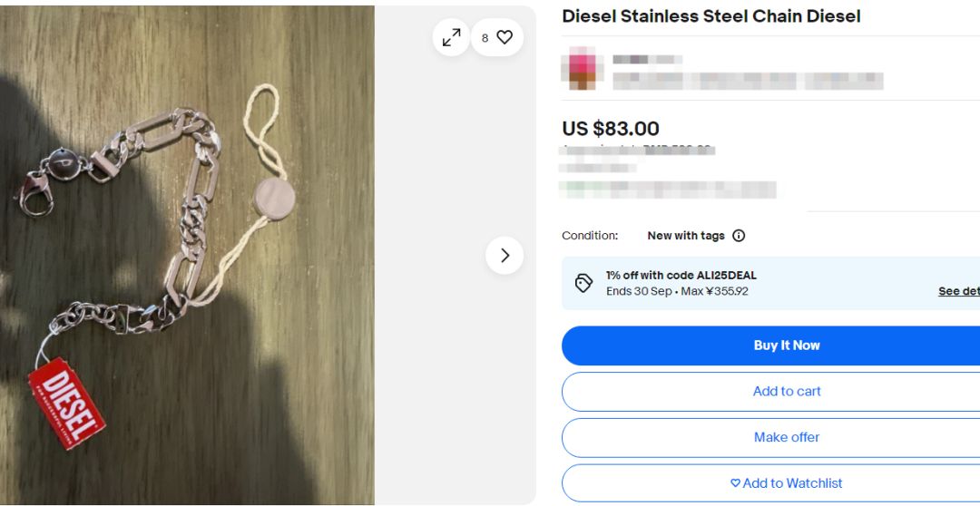Click the heart icon on the photo
980x506 pixels.
click(505, 37)
